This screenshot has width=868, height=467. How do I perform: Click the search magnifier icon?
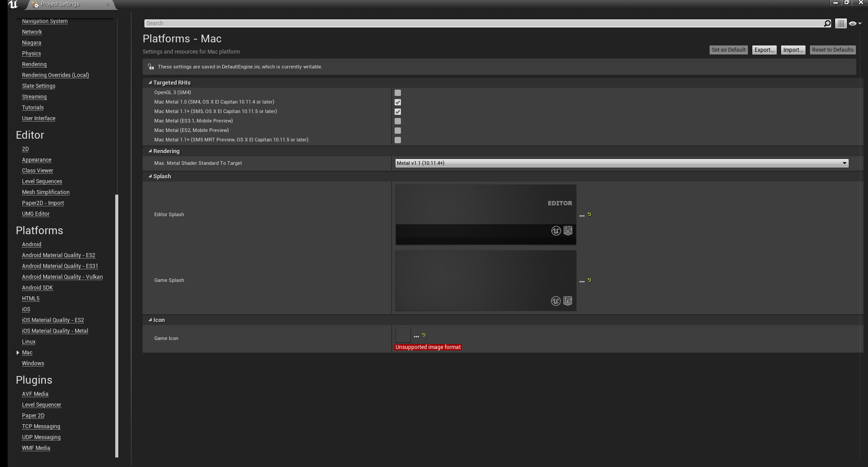coord(827,23)
